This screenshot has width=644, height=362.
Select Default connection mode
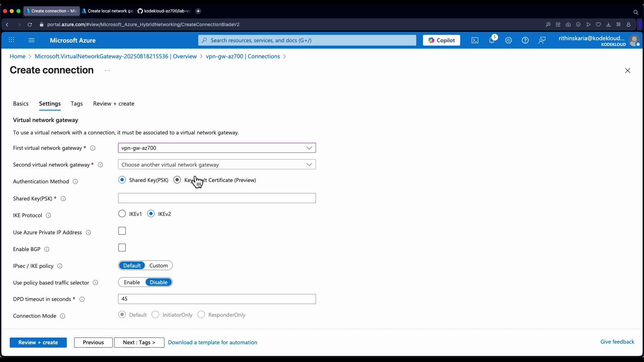click(122, 315)
